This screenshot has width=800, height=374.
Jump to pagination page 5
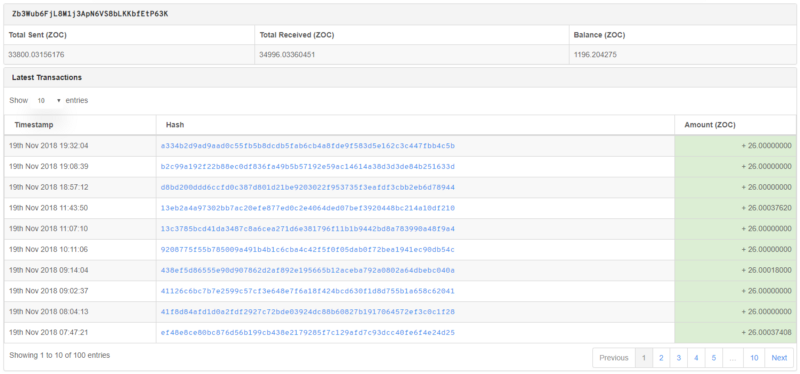(713, 358)
